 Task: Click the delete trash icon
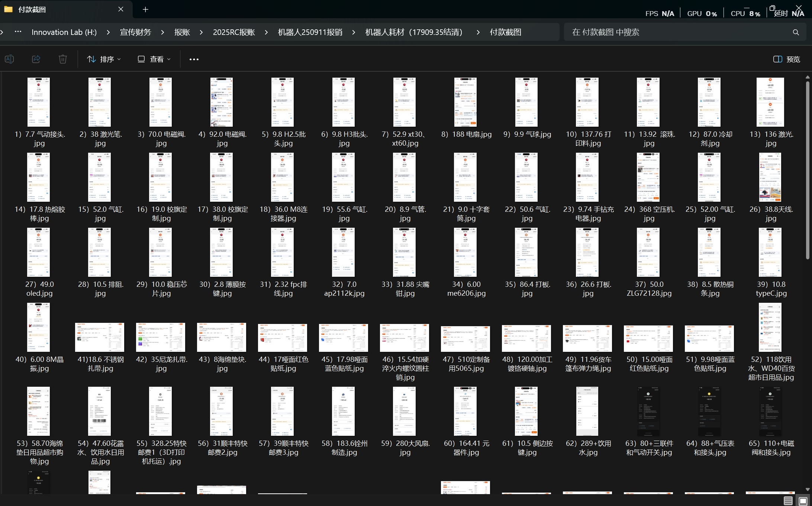[63, 59]
